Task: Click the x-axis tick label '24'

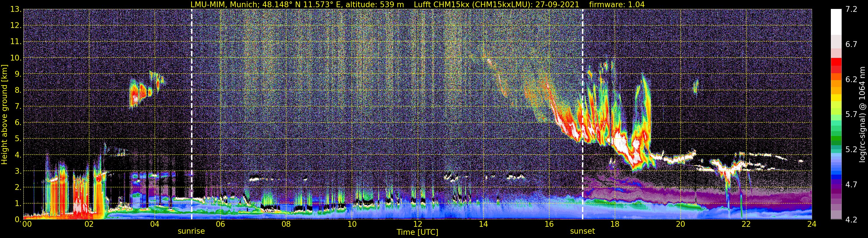Action: click(812, 224)
